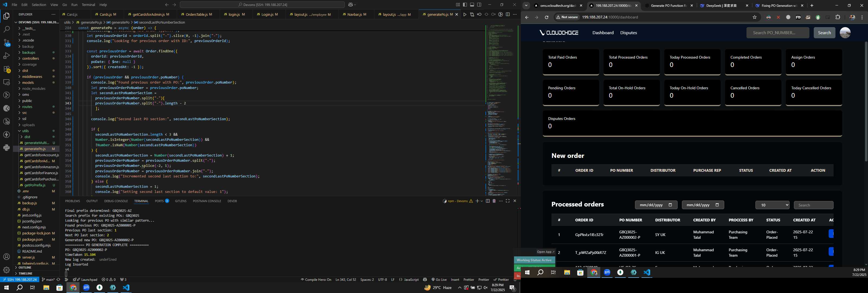This screenshot has width=868, height=293.
Task: Run the file with the editor play icon
Action: click(465, 14)
